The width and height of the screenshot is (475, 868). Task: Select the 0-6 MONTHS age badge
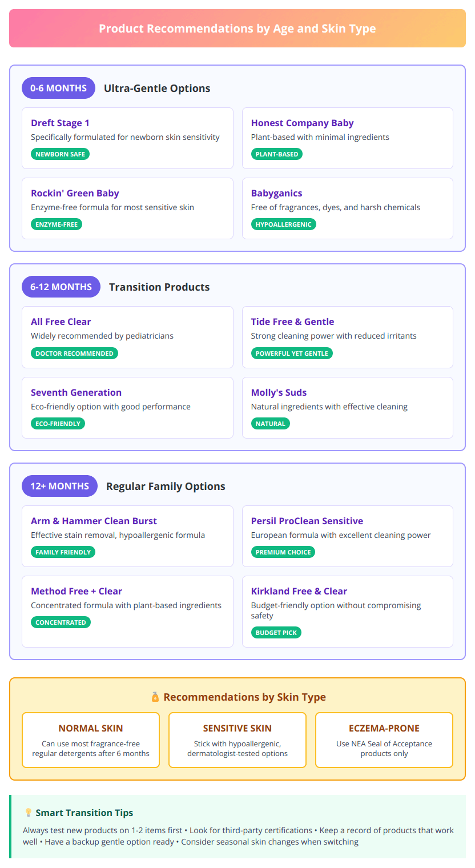58,88
